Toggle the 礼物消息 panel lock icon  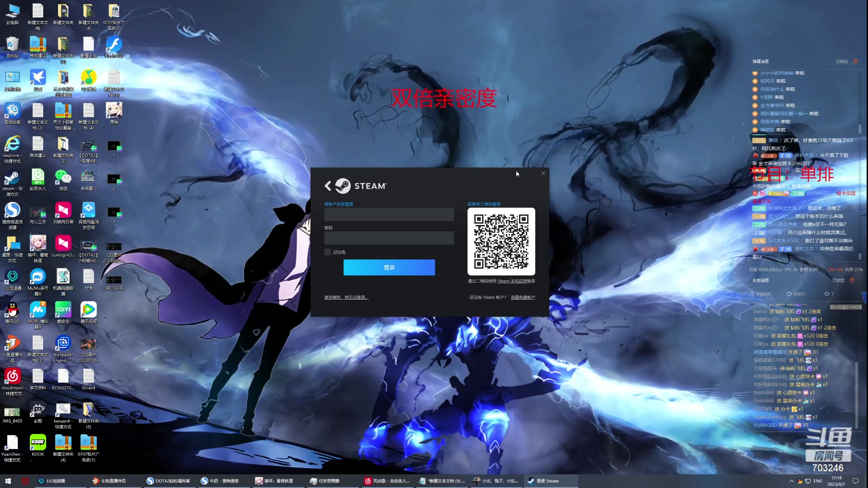(x=852, y=280)
